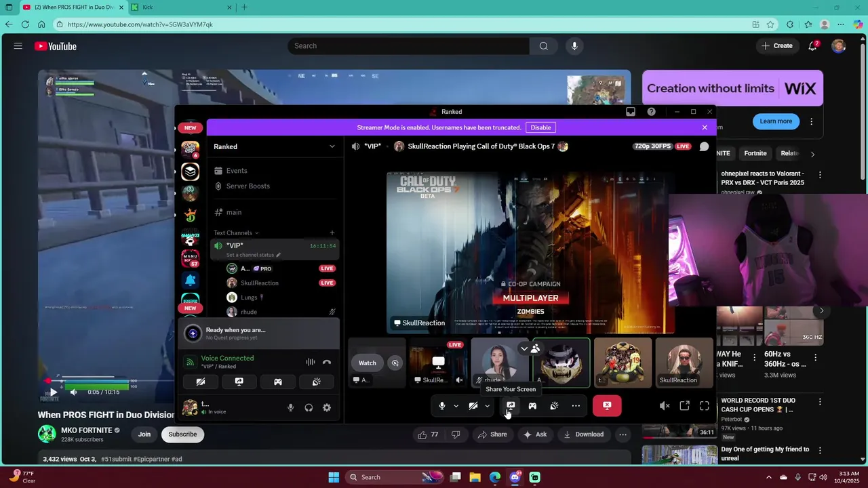Click the Watch stream button
The width and height of the screenshot is (868, 488).
tap(368, 363)
